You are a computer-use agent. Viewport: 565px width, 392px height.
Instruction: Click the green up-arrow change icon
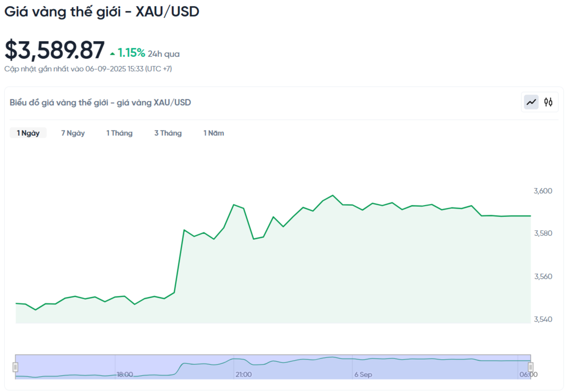click(x=112, y=54)
